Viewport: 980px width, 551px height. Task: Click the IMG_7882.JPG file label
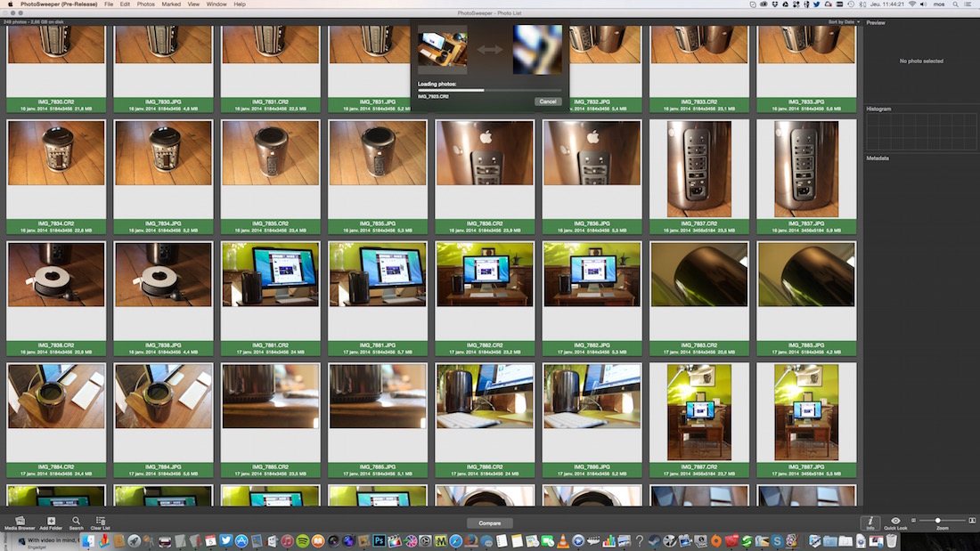click(592, 344)
